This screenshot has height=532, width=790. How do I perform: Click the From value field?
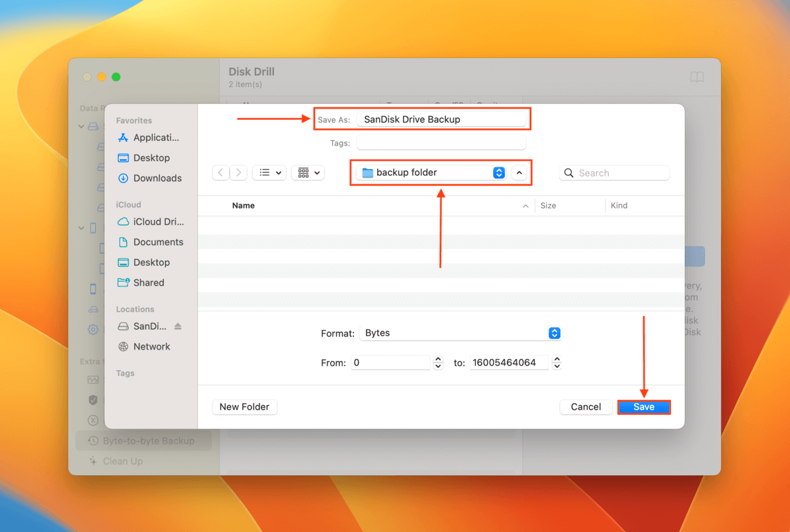point(390,363)
